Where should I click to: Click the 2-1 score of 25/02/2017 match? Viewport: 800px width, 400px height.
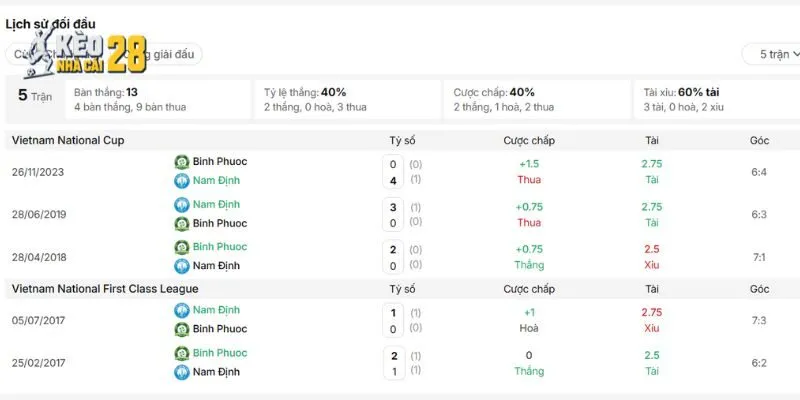[393, 363]
